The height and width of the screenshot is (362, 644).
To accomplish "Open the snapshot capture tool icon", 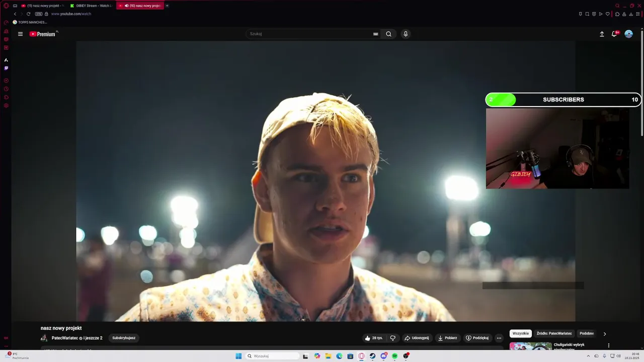I will (x=587, y=14).
